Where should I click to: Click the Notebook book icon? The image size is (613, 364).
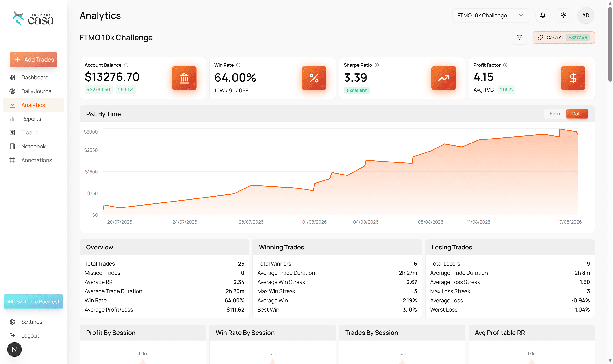(12, 146)
